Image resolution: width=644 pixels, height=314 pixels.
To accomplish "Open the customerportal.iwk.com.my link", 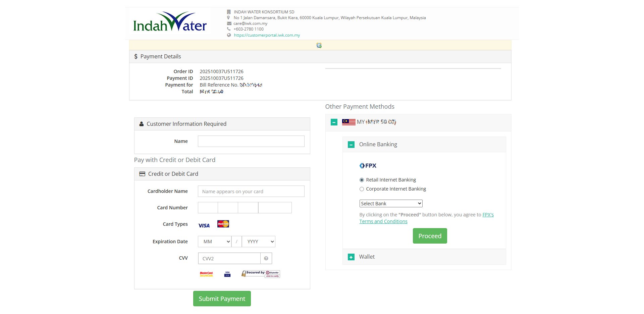I will click(x=267, y=35).
